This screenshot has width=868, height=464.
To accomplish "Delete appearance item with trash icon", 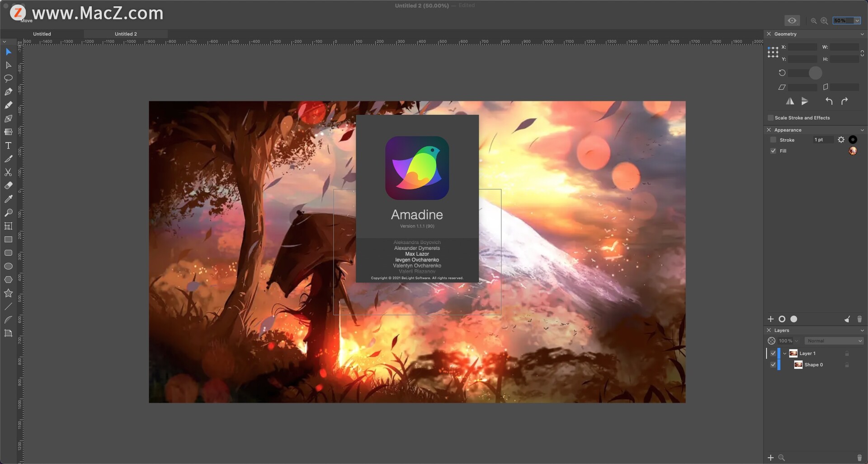I will pos(859,319).
